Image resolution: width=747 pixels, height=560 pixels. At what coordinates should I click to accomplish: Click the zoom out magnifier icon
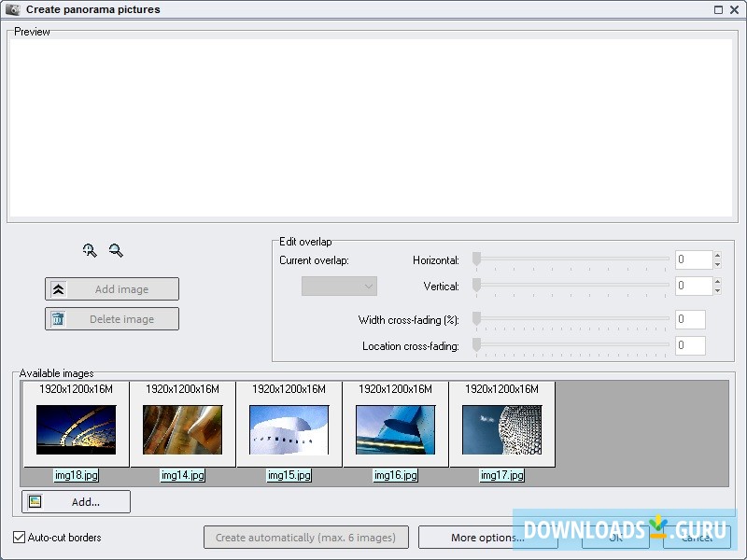[x=116, y=250]
